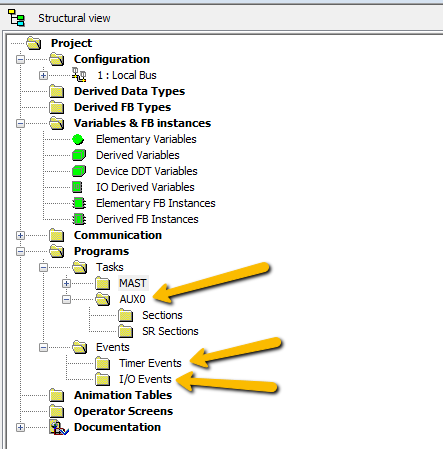
Task: Select the IO Derived Variables label
Action: click(x=145, y=187)
